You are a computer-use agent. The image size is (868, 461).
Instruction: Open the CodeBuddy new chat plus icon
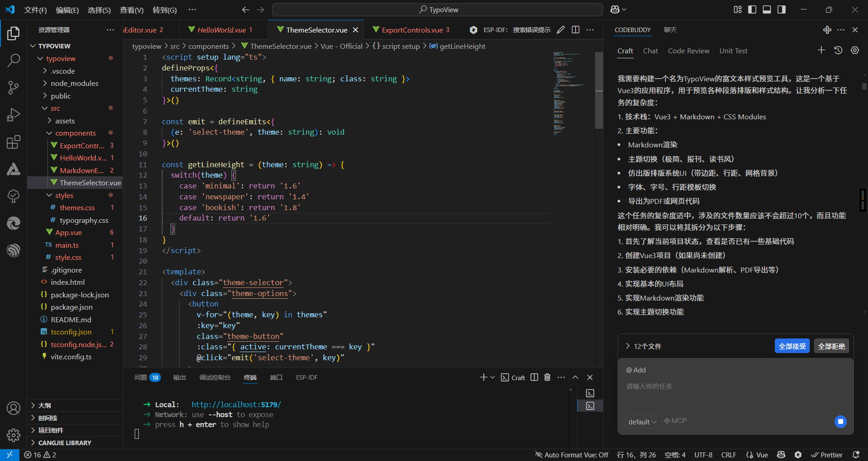point(821,50)
